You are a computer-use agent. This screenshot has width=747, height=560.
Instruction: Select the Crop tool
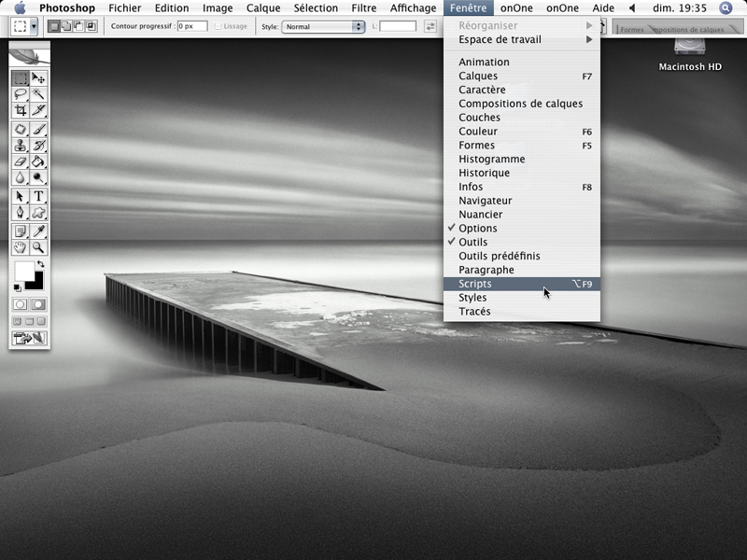click(20, 110)
